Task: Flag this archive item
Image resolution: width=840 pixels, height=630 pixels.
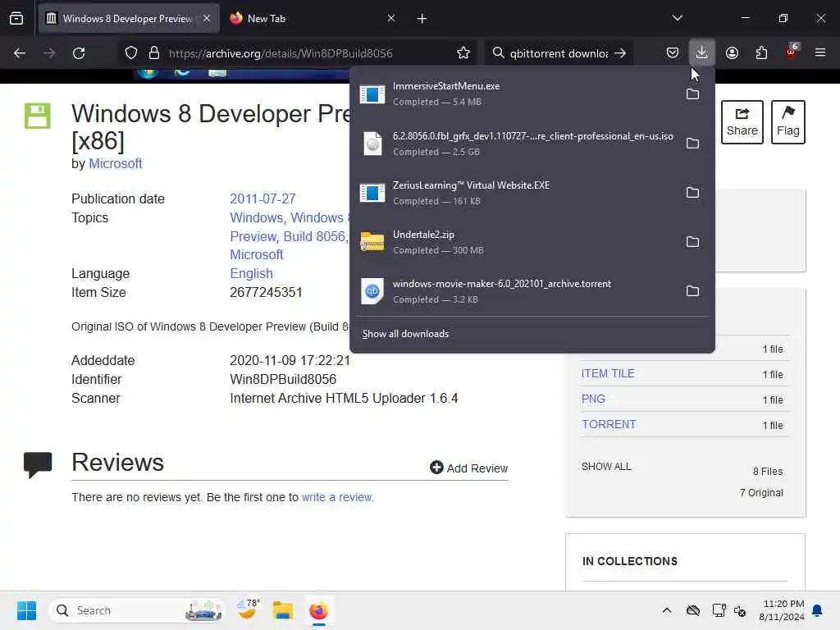Action: pos(787,121)
